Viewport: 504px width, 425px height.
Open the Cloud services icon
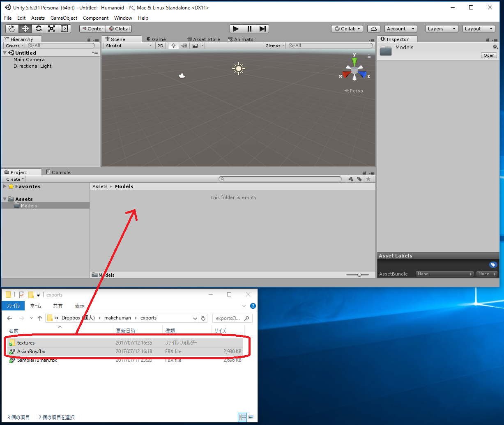pyautogui.click(x=373, y=29)
